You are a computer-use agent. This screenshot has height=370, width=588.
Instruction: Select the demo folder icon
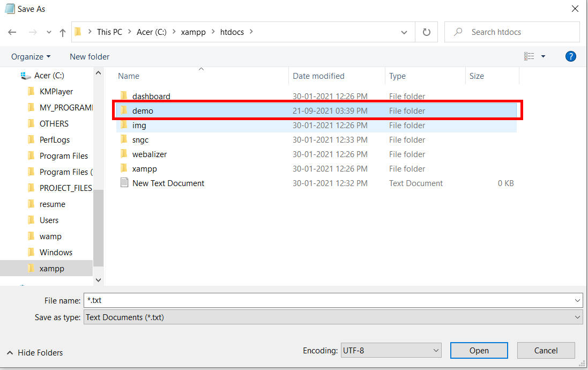[x=124, y=110]
